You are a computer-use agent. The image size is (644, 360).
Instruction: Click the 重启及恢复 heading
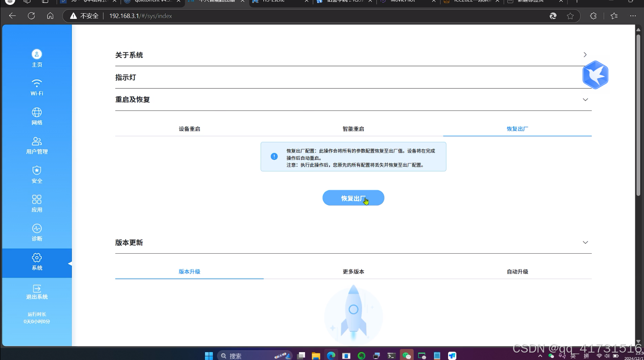[x=133, y=99]
